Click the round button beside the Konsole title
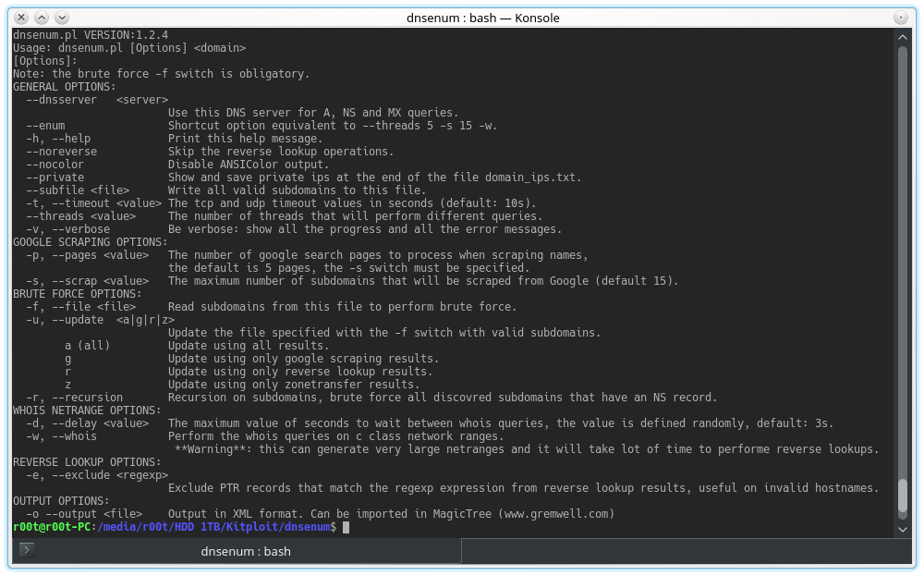 (900, 18)
